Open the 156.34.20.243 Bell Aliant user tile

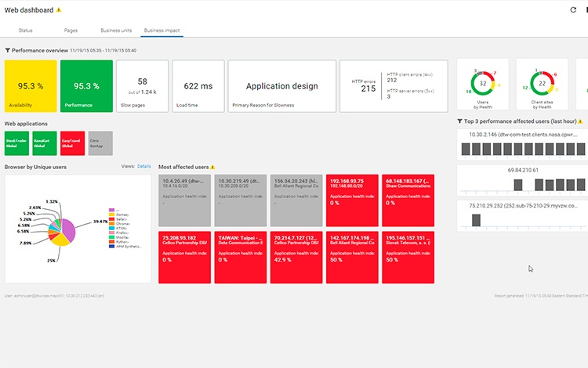point(296,200)
